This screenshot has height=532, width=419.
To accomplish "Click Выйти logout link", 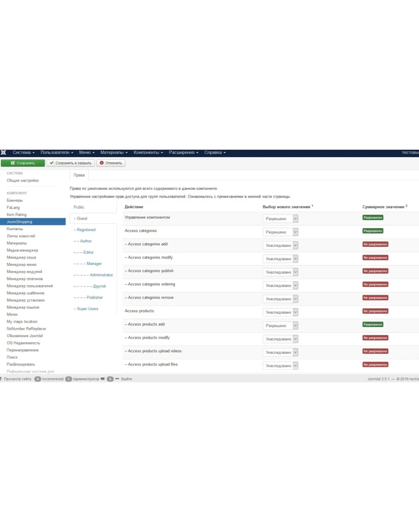I will (126, 379).
